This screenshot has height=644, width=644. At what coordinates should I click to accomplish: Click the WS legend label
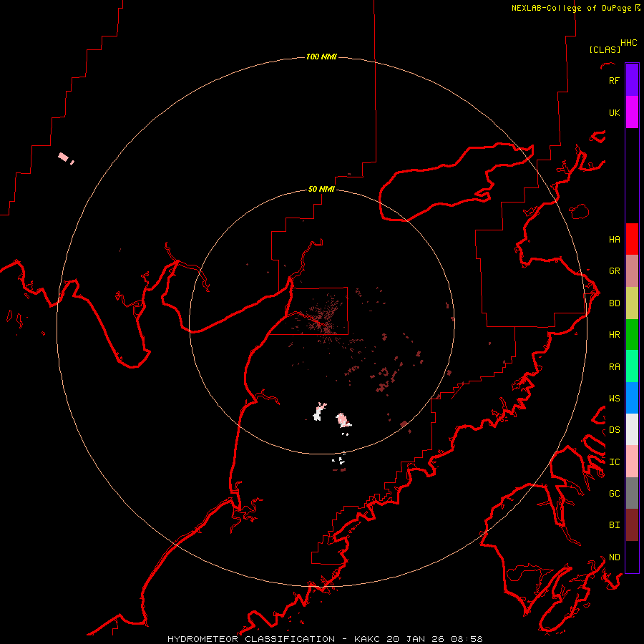pyautogui.click(x=614, y=398)
